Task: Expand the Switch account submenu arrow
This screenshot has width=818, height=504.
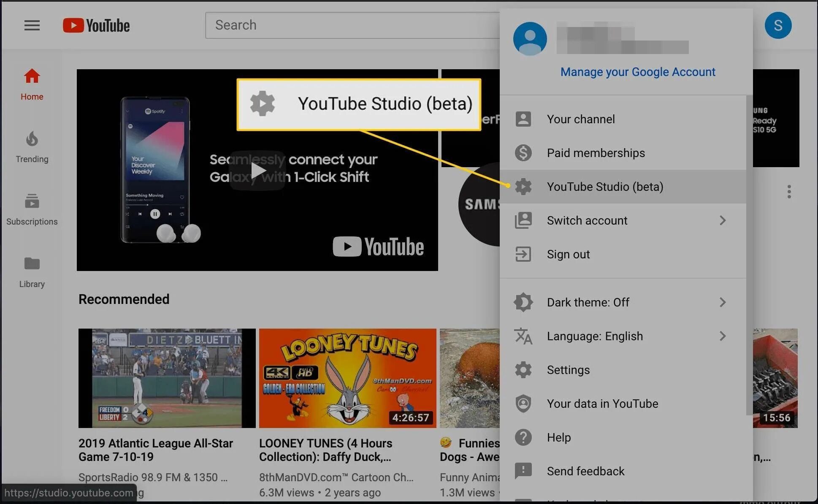Action: click(723, 220)
